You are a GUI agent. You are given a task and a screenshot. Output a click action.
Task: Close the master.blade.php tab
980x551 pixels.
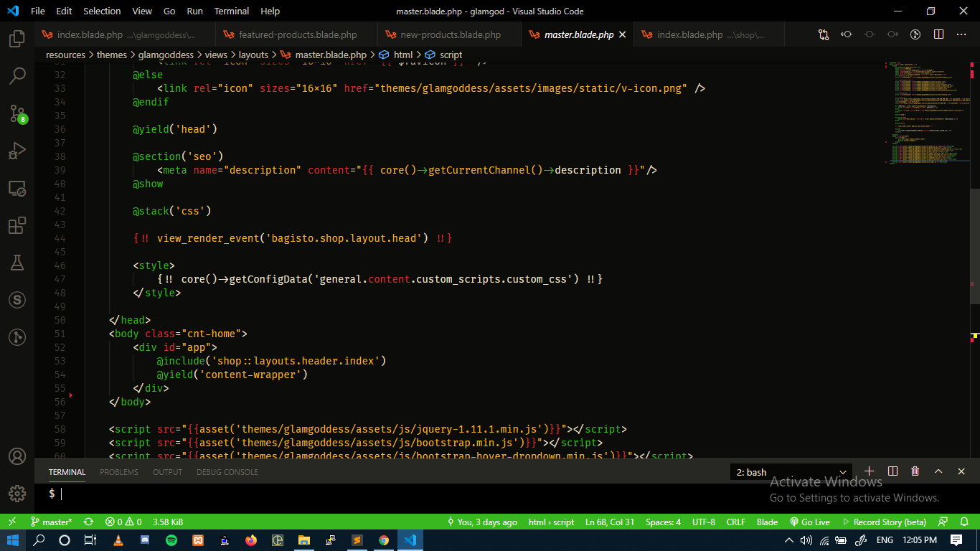(x=622, y=34)
